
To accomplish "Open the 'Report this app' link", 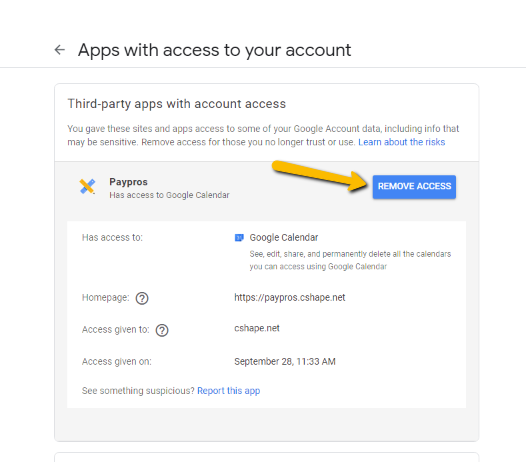I will pyautogui.click(x=228, y=391).
